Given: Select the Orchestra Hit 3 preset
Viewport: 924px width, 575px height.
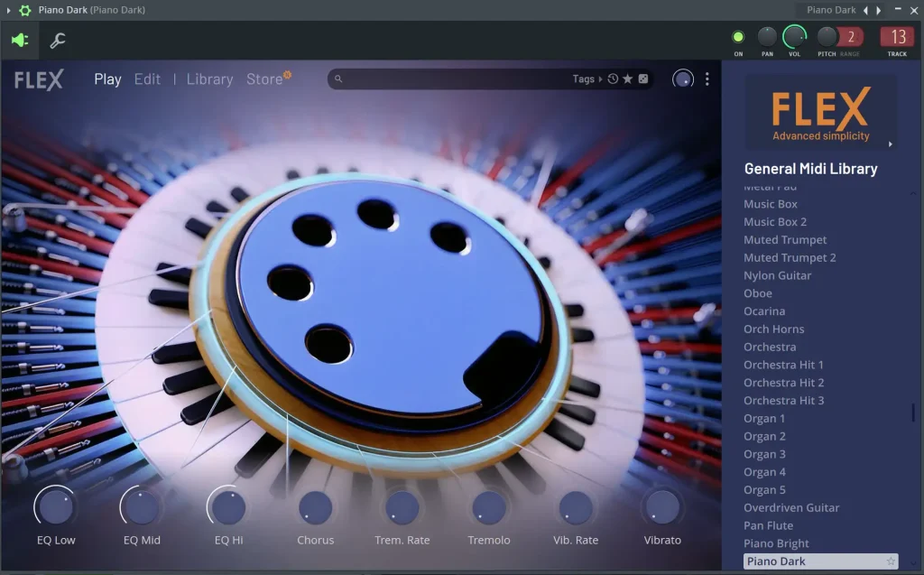Looking at the screenshot, I should click(784, 401).
